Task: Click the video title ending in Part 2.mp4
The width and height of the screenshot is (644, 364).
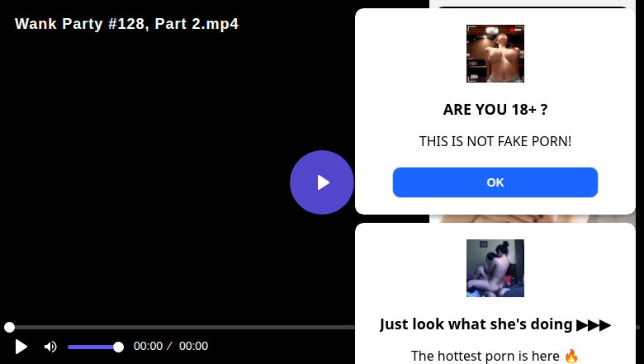Action: (126, 24)
